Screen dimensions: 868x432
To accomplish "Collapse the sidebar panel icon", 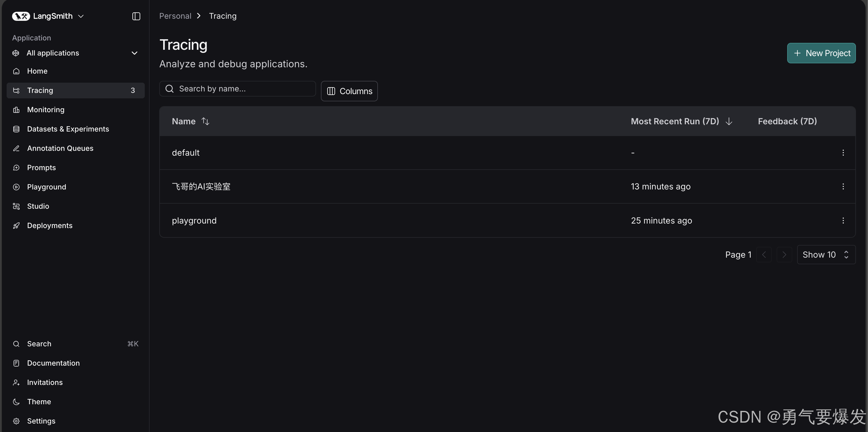I will tap(136, 16).
